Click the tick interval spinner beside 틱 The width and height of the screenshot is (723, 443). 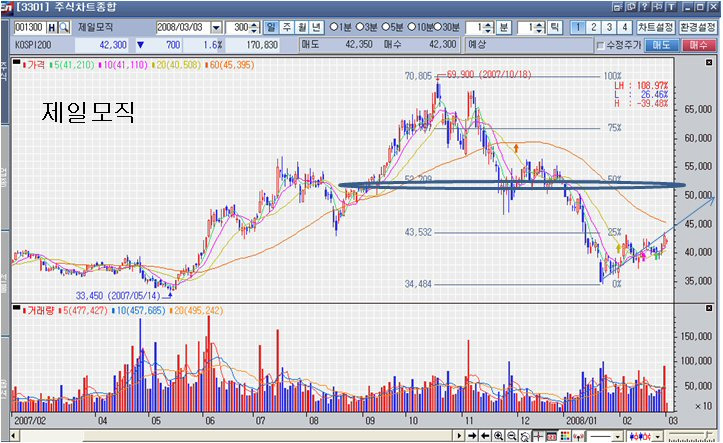pos(540,28)
